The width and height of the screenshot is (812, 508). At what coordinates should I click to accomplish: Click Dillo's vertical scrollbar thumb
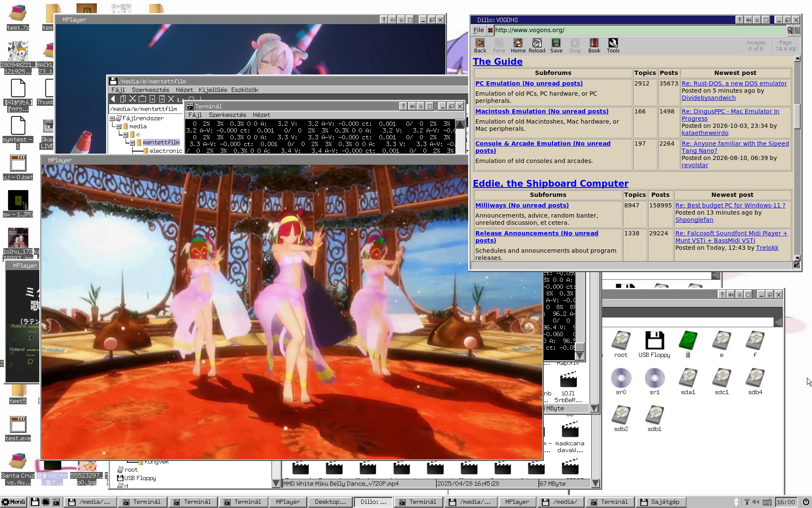(797, 116)
